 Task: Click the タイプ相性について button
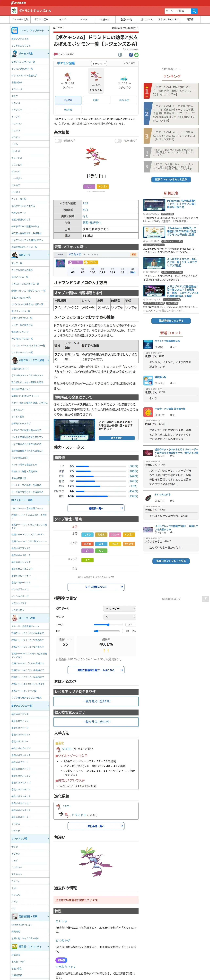click(x=96, y=587)
